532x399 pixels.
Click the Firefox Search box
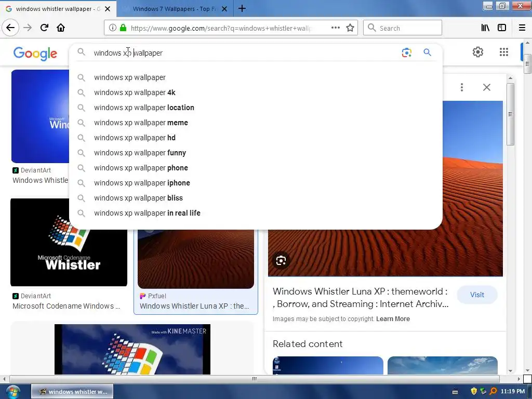tap(403, 28)
